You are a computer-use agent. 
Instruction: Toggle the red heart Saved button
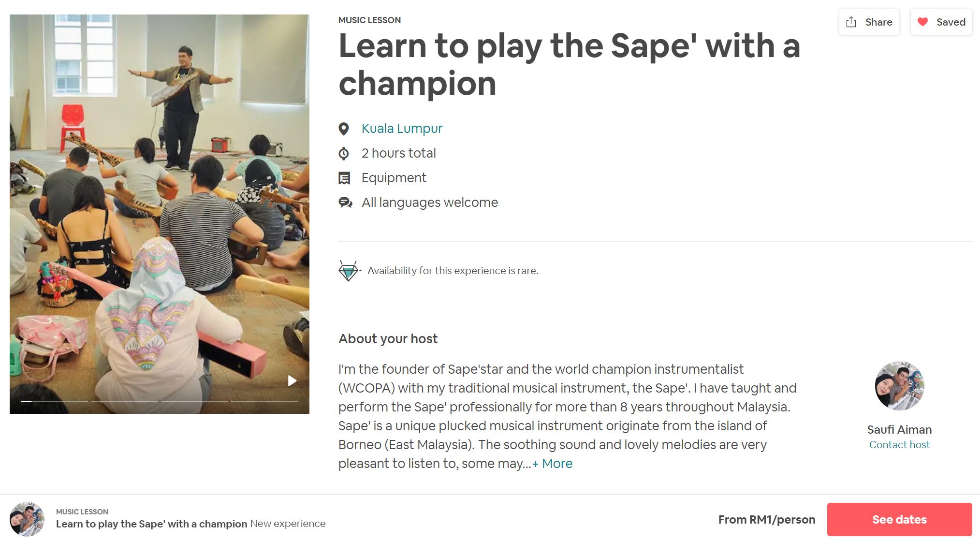pyautogui.click(x=941, y=22)
